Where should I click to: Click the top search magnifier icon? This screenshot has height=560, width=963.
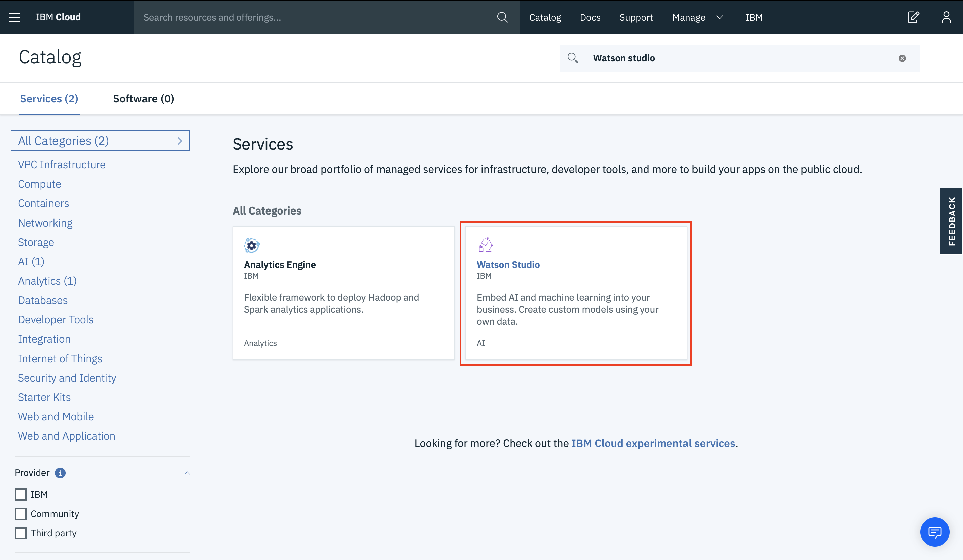point(502,17)
